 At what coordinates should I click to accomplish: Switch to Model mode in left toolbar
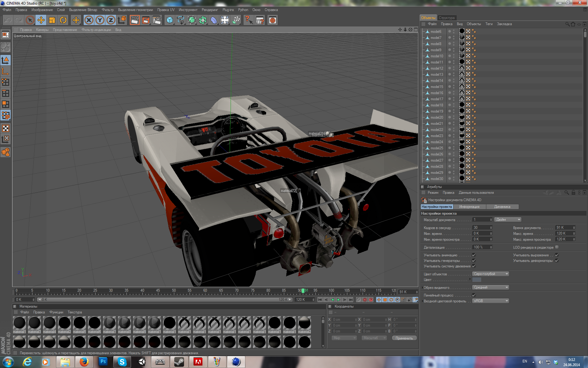coord(6,60)
